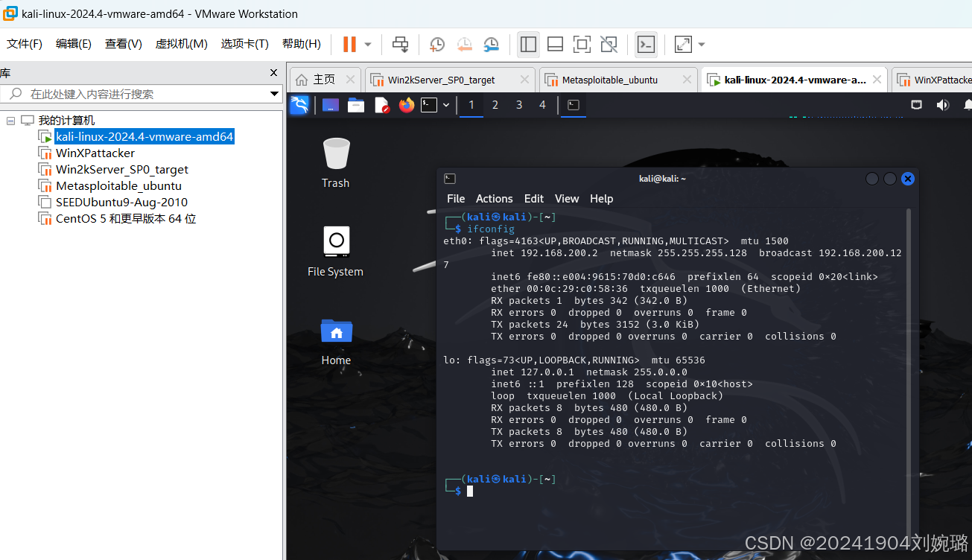
Task: Open the 帮助(H) menu
Action: click(302, 44)
